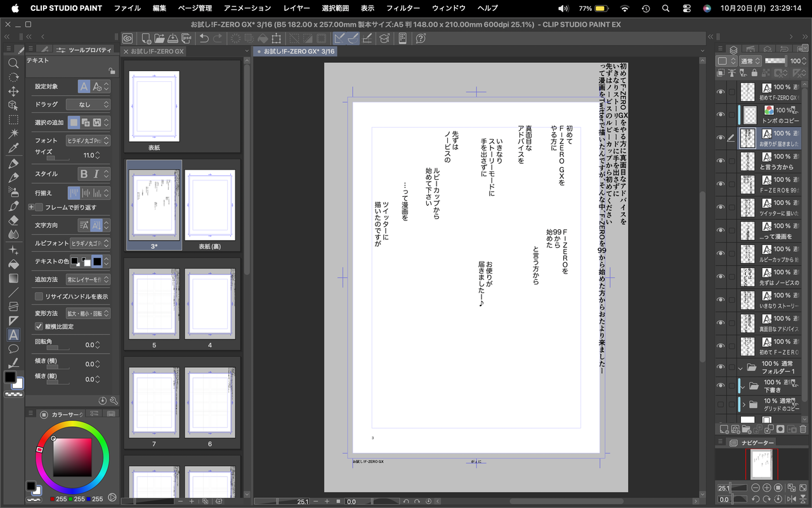Open page thumbnail 表紙(裏)
The height and width of the screenshot is (508, 812).
(x=210, y=205)
